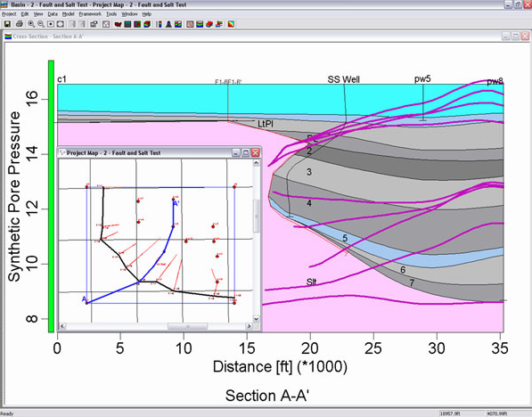Select the Zoom Out magnifier tool
532x417 pixels.
pyautogui.click(x=41, y=24)
